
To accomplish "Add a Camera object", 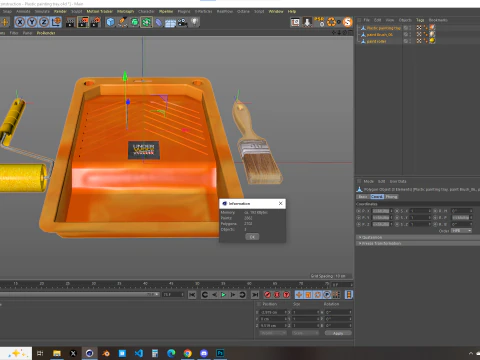I will pyautogui.click(x=182, y=22).
